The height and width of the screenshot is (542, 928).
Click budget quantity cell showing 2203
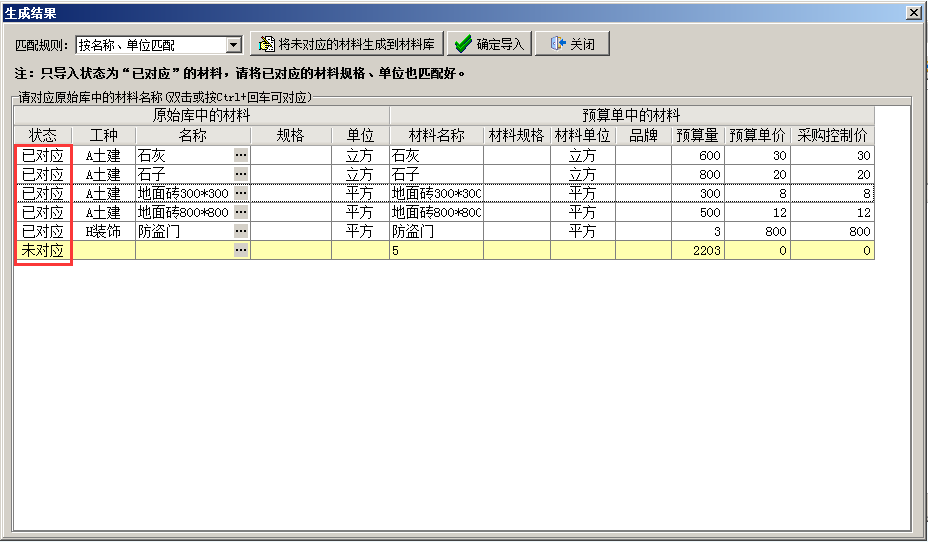tap(697, 250)
